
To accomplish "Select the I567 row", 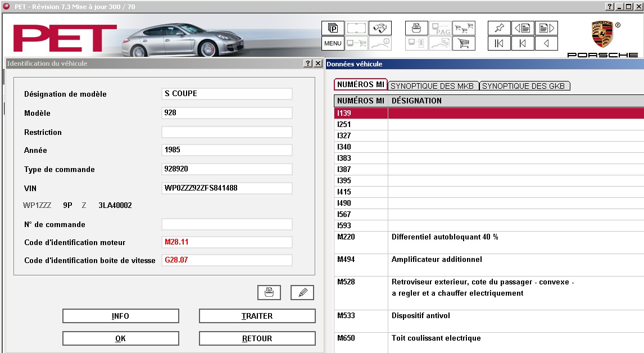I will pyautogui.click(x=489, y=214).
